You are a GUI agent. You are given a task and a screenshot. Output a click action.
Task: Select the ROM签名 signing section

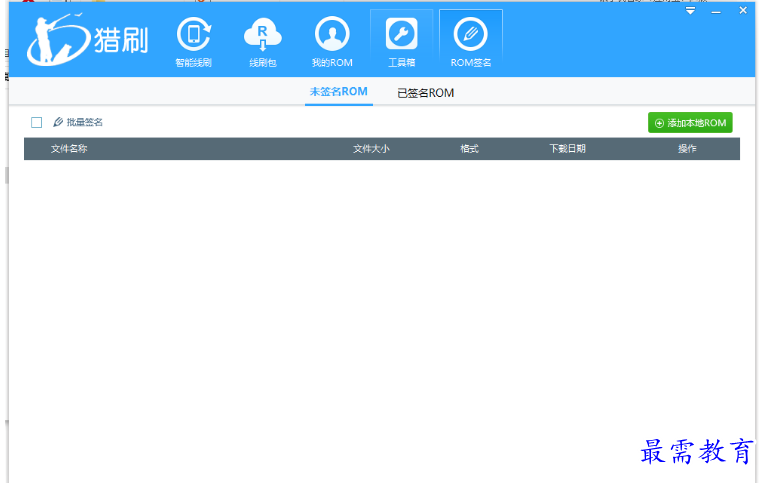pos(470,42)
